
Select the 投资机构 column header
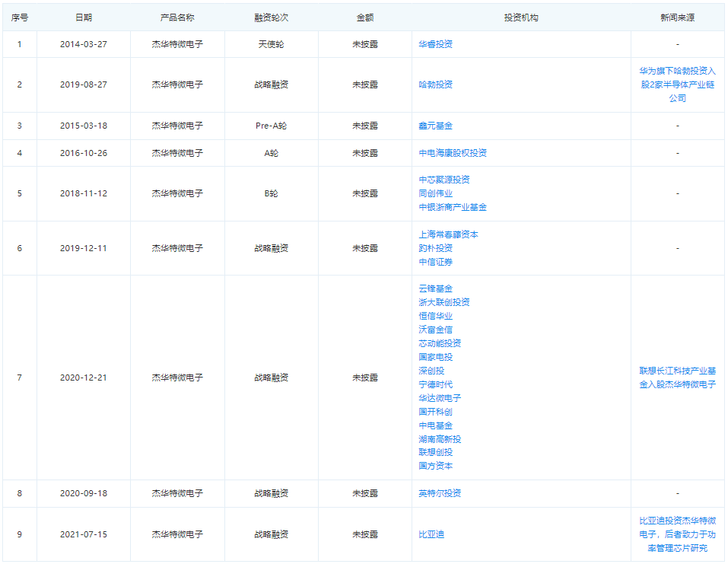[x=521, y=18]
